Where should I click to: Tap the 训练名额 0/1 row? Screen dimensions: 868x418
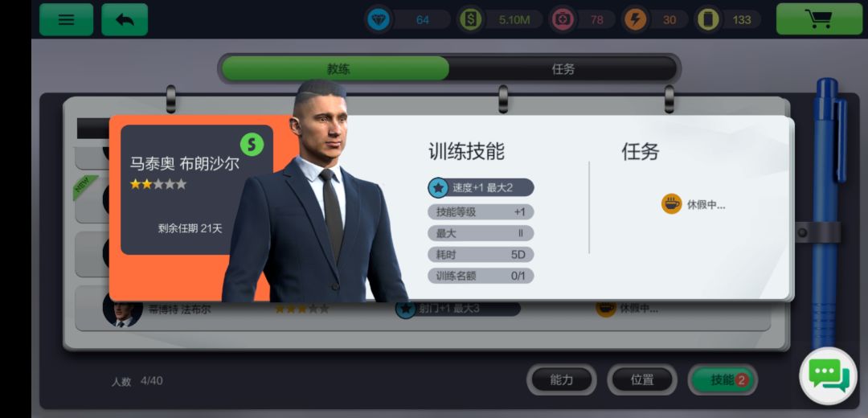pos(481,276)
